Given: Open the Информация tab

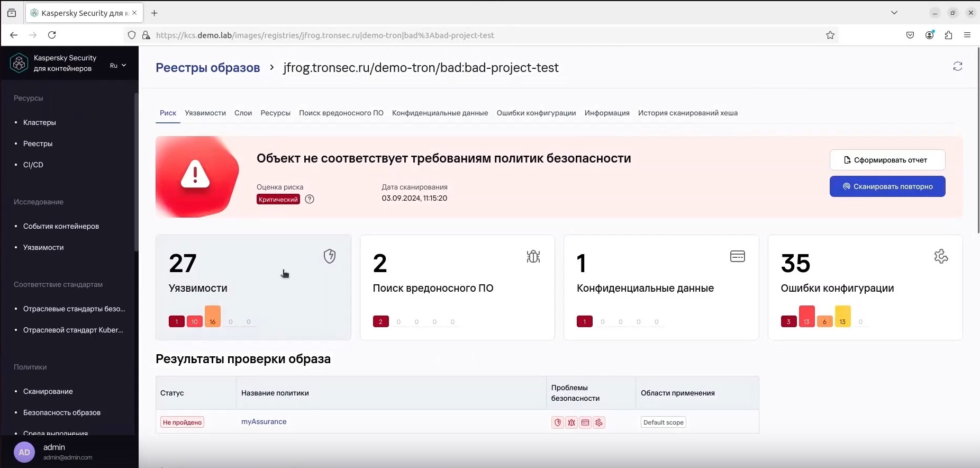Looking at the screenshot, I should (x=607, y=113).
